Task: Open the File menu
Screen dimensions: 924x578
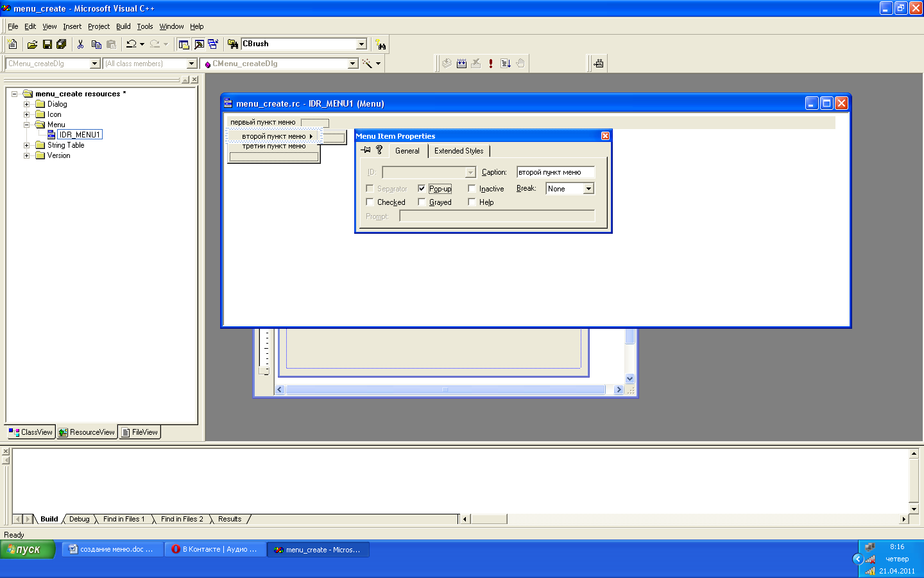Action: [13, 26]
